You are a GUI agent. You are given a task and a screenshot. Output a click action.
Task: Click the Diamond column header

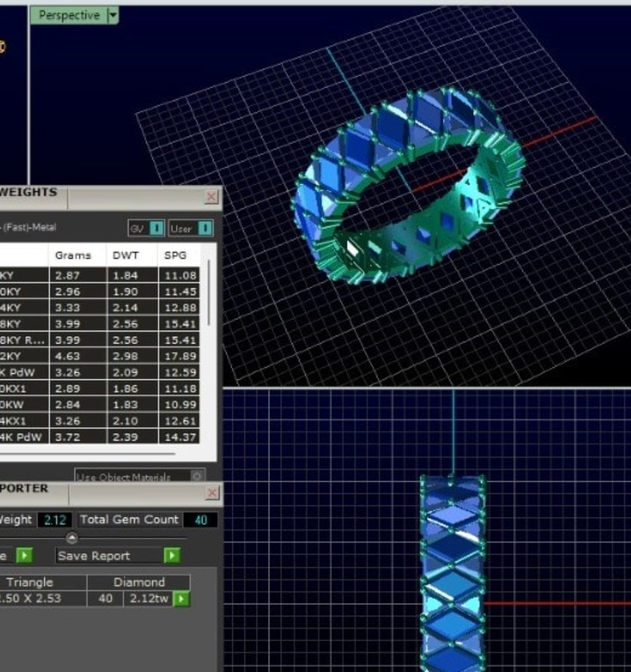pyautogui.click(x=139, y=582)
